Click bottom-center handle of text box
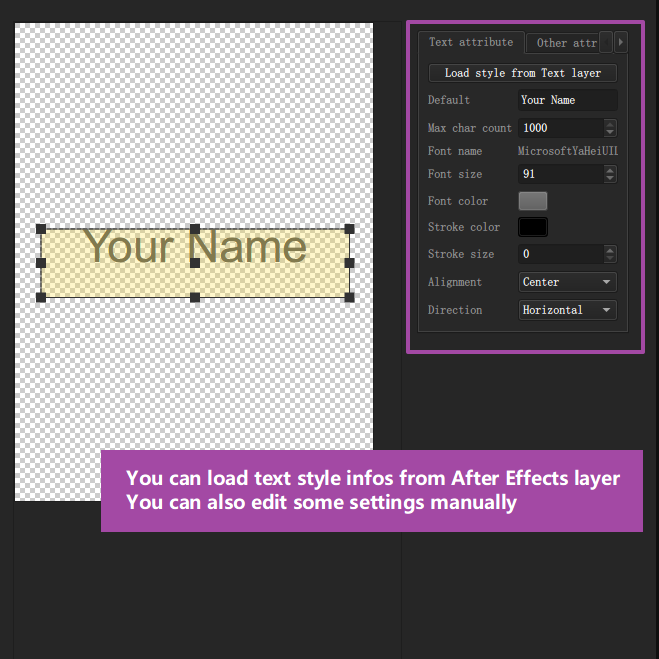Viewport: 659px width, 659px height. tap(195, 298)
